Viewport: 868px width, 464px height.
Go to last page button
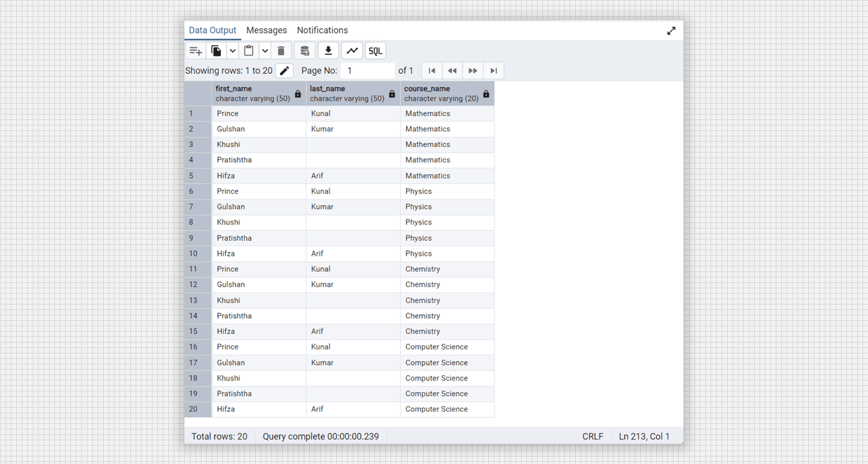(494, 71)
